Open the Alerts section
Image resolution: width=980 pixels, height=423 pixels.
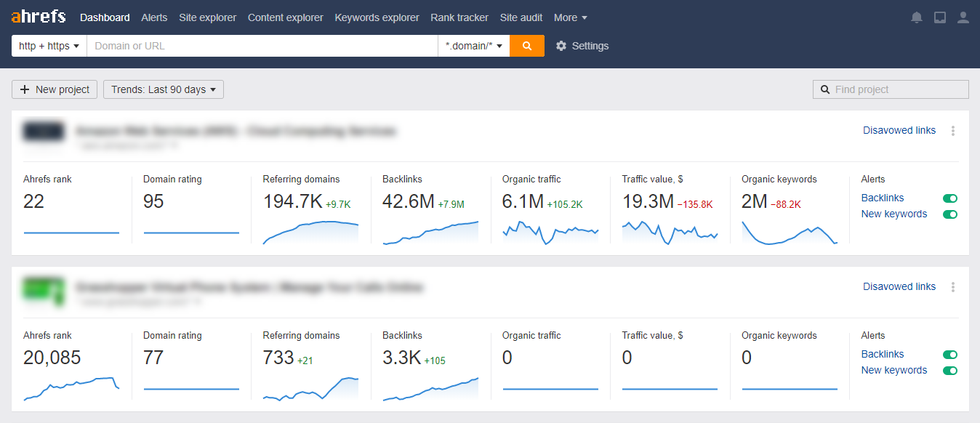[154, 17]
